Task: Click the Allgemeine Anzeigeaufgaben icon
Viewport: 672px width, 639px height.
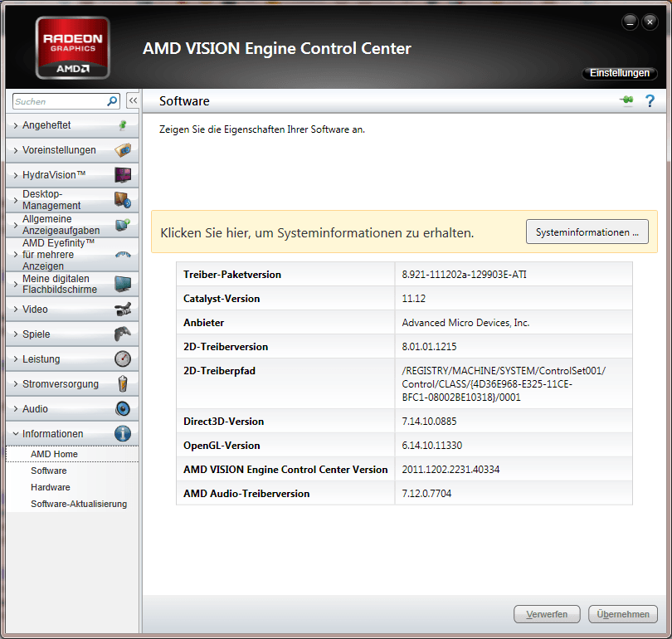Action: 123,225
